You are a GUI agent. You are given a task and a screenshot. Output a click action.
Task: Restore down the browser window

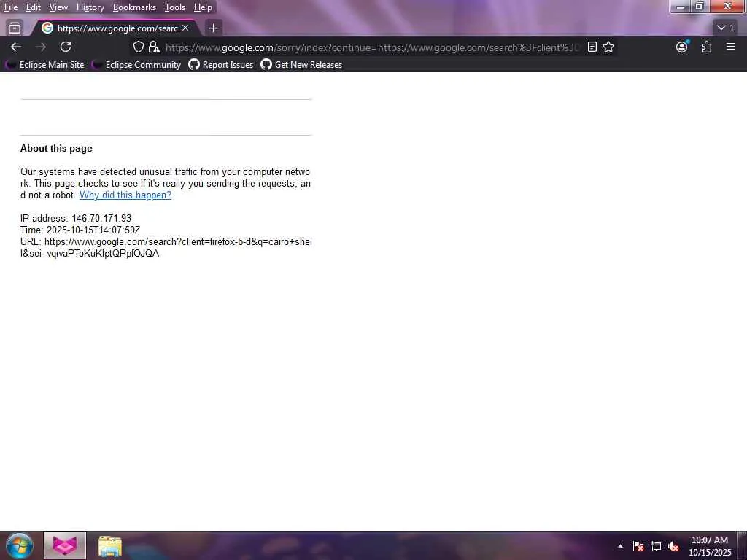coord(700,6)
